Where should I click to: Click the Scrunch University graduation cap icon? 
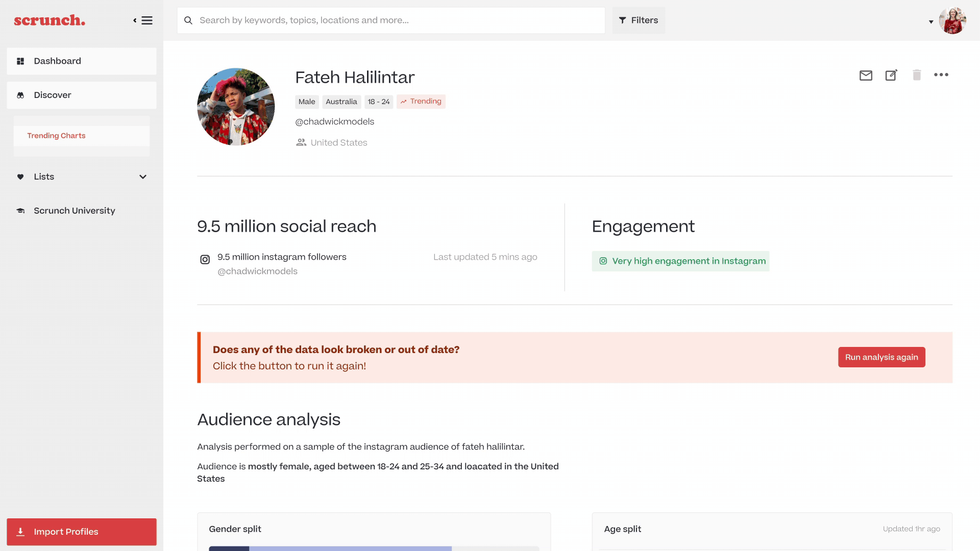click(x=20, y=211)
